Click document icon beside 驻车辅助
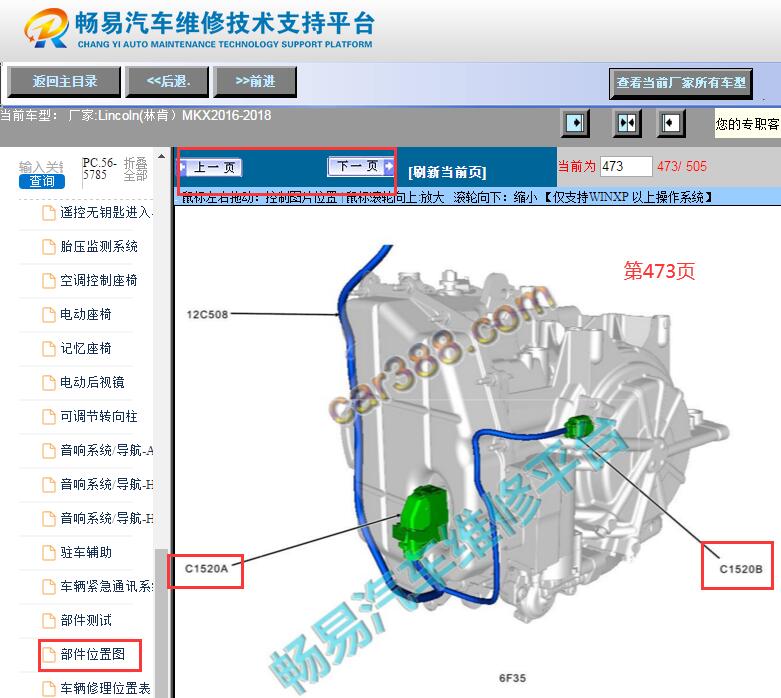 pyautogui.click(x=48, y=553)
